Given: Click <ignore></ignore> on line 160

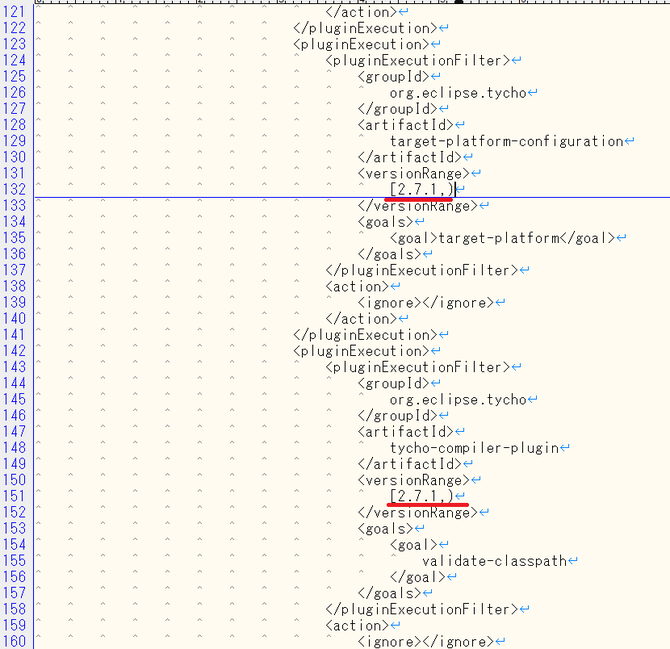Looking at the screenshot, I should click(x=426, y=641).
